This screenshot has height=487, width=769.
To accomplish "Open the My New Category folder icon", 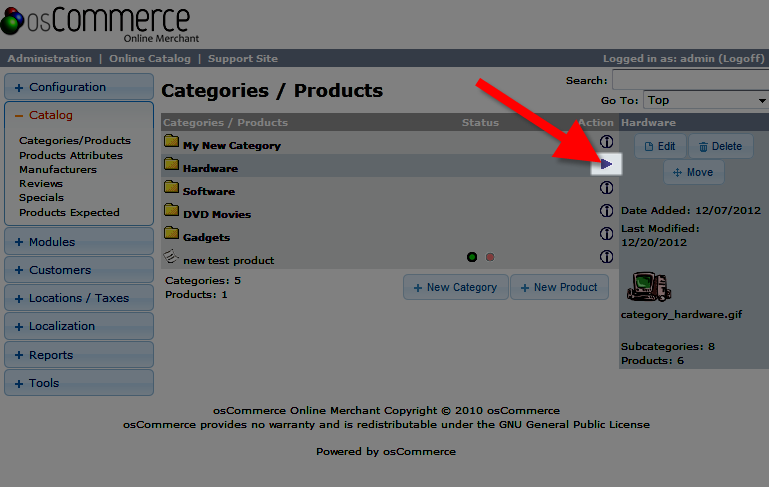I will (x=171, y=143).
